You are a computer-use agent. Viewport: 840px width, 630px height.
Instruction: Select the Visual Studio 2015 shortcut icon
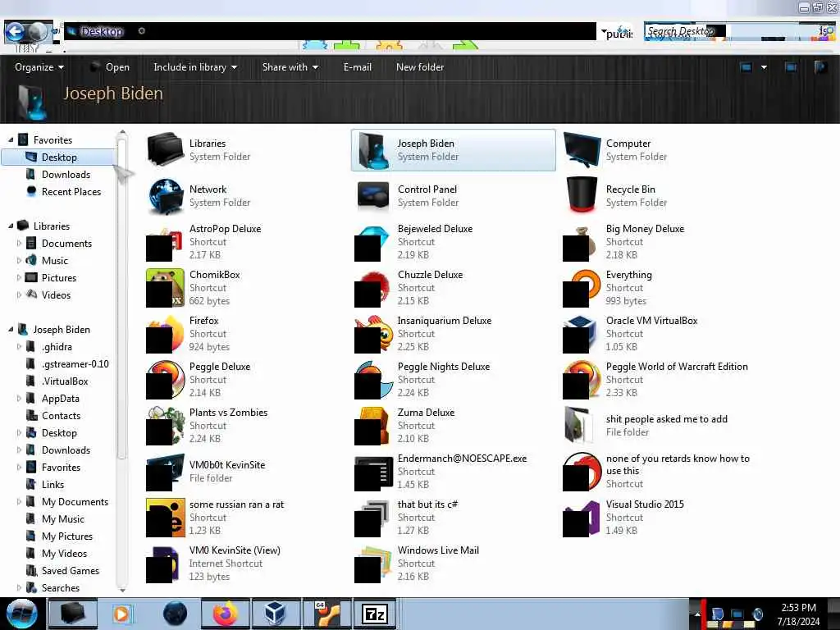(x=582, y=518)
